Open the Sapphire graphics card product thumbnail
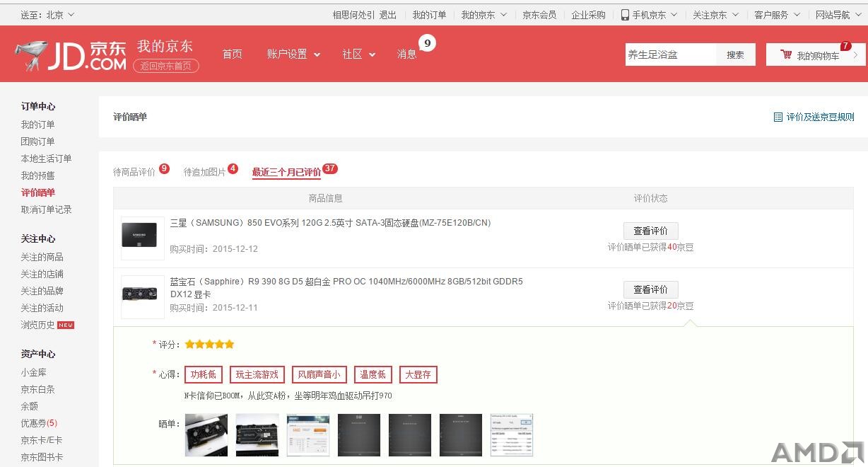868x467 pixels. (x=143, y=297)
